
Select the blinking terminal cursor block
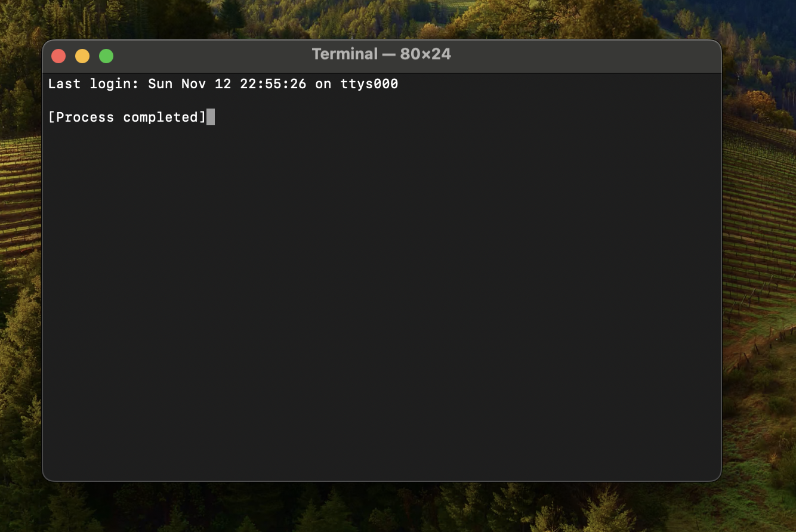(212, 117)
